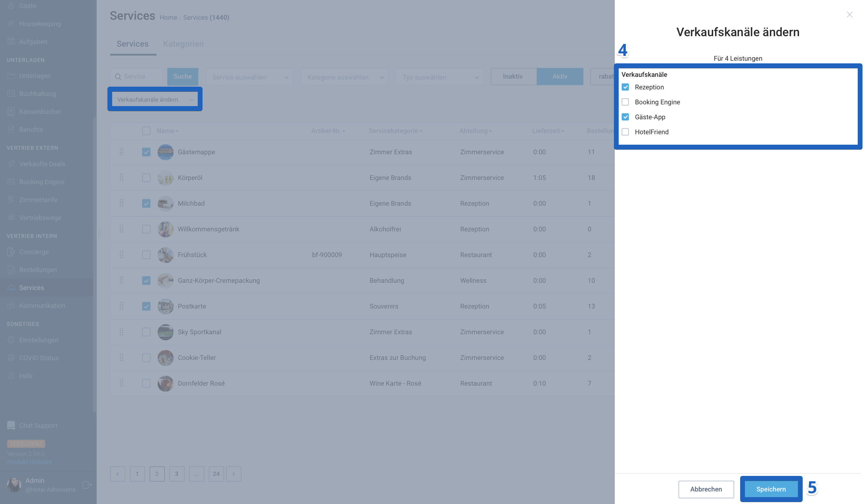Switch to the Kategorien tab
This screenshot has height=504, width=864.
(x=183, y=44)
